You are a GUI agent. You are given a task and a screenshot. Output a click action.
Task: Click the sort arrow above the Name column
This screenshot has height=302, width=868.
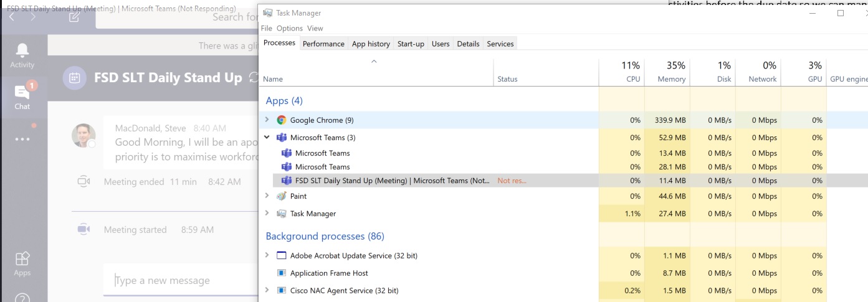374,62
